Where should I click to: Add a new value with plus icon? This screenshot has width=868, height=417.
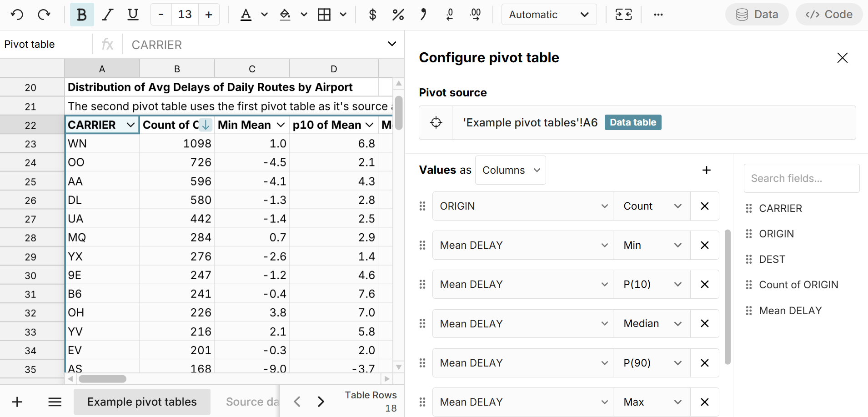(x=706, y=170)
